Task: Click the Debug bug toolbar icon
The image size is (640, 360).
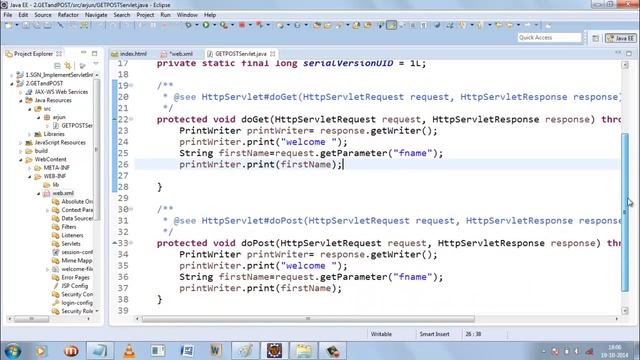Action: pos(188,25)
